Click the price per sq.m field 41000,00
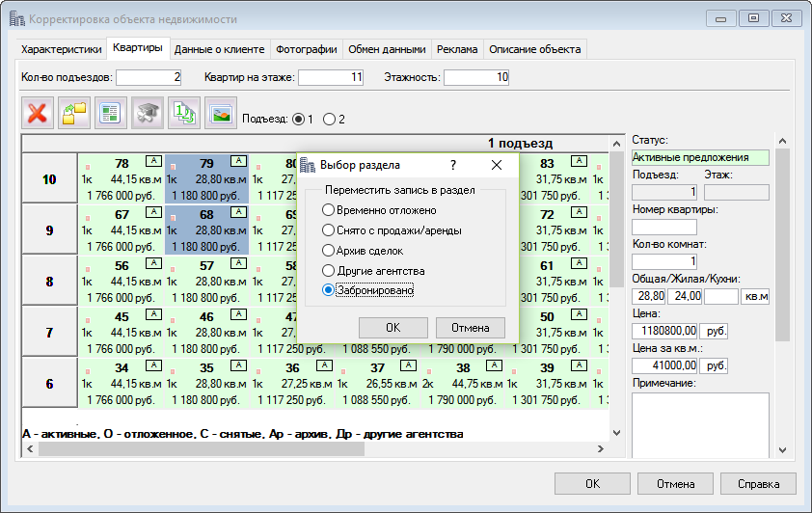 pos(664,365)
